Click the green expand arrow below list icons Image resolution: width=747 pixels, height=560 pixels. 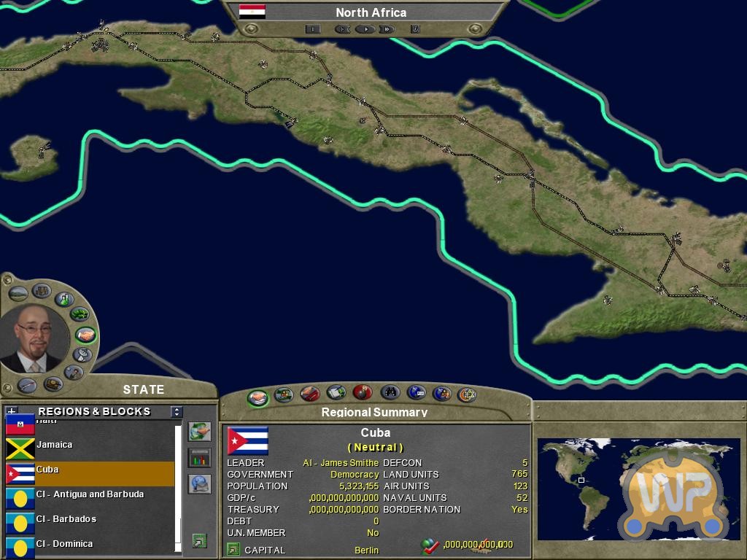(199, 540)
